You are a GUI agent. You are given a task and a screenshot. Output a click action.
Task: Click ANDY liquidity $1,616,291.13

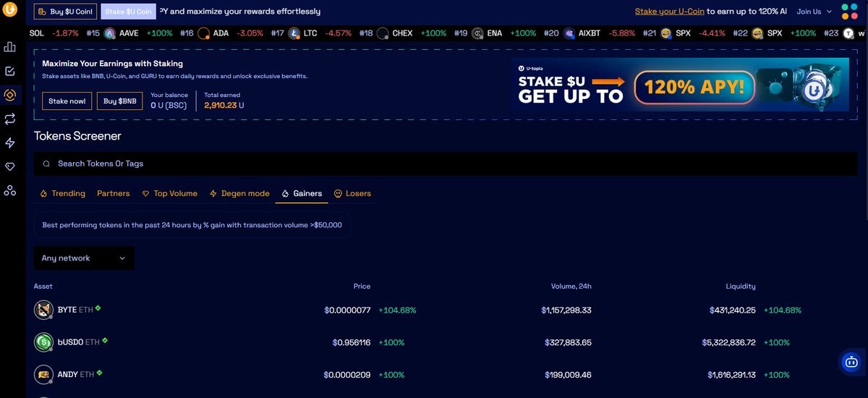point(732,376)
